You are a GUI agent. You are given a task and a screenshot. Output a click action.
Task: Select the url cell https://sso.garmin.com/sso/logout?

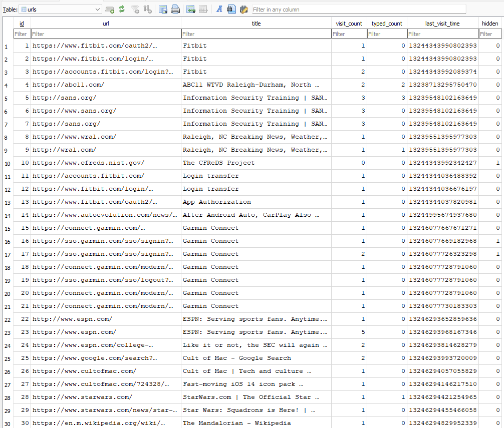(x=106, y=280)
